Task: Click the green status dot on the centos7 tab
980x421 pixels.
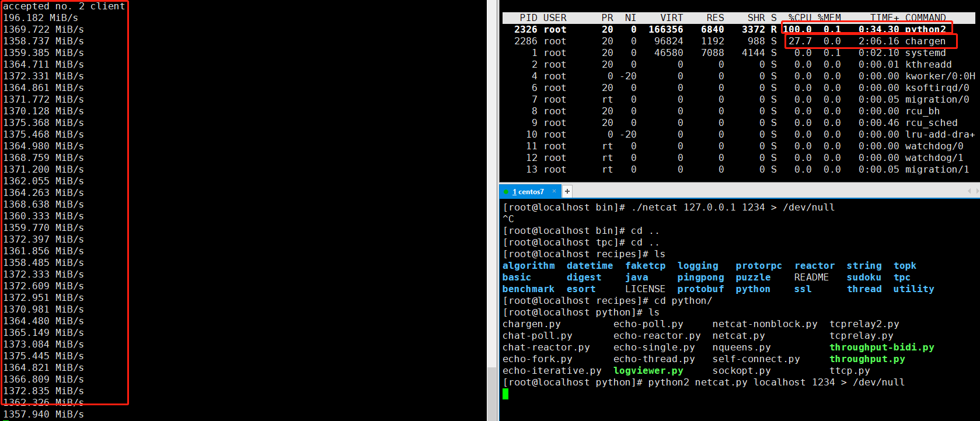Action: tap(506, 192)
